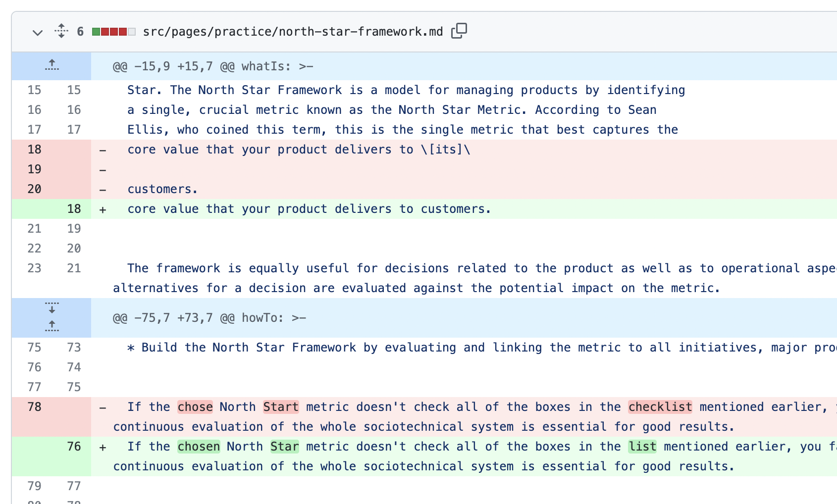Expand context below the first hunk

coord(52,308)
